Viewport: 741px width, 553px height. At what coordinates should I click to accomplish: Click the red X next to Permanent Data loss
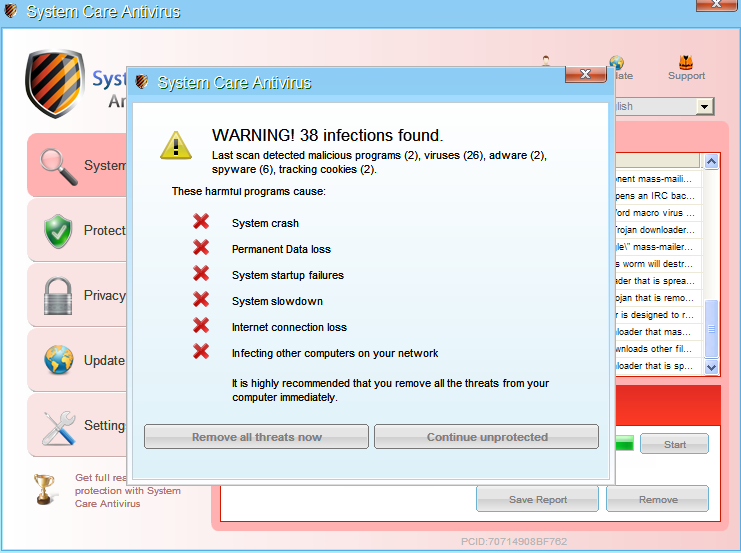pos(201,247)
